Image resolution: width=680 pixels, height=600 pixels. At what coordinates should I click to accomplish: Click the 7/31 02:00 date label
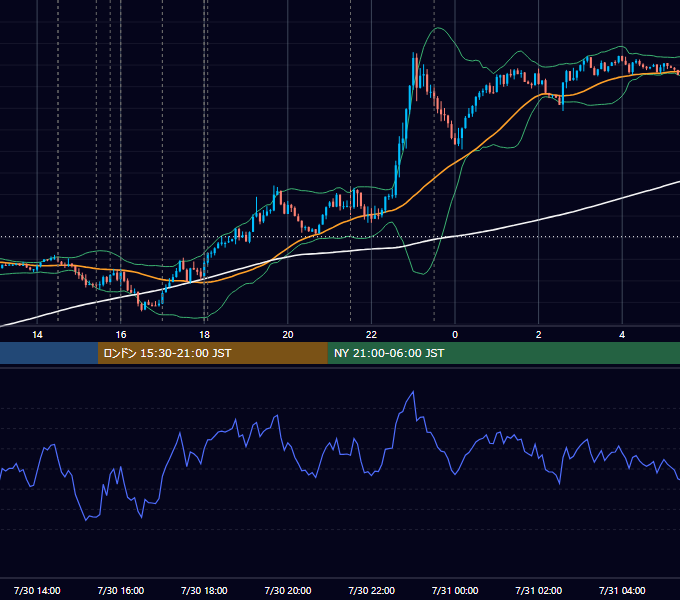pos(538,590)
